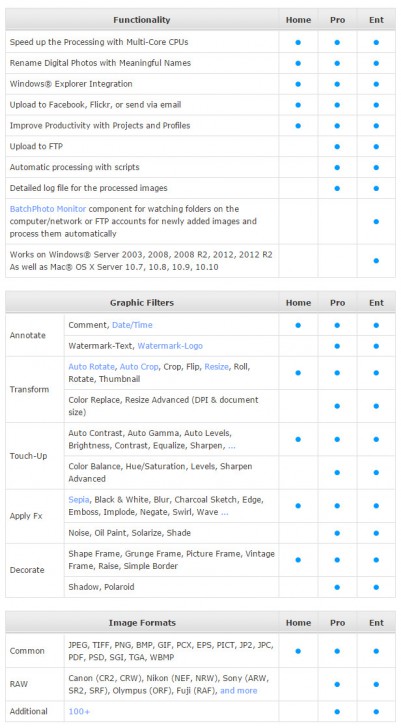Click the blue Resize link
This screenshot has width=401, height=728.
(217, 367)
